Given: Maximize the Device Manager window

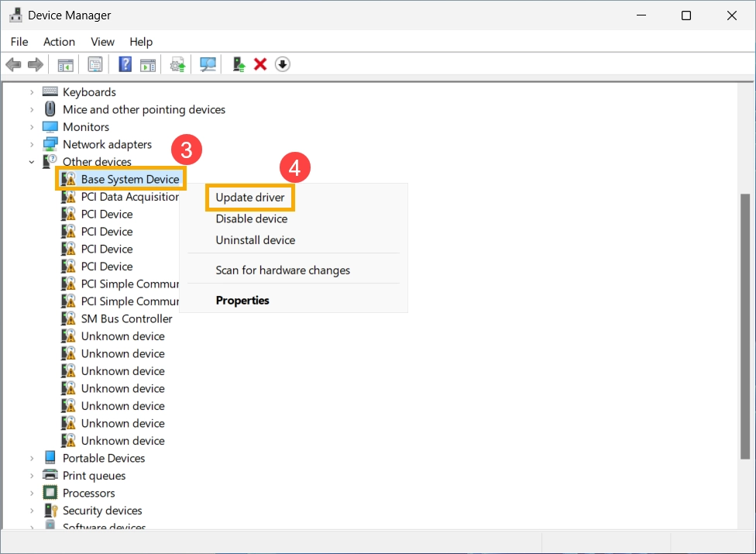Looking at the screenshot, I should (686, 15).
